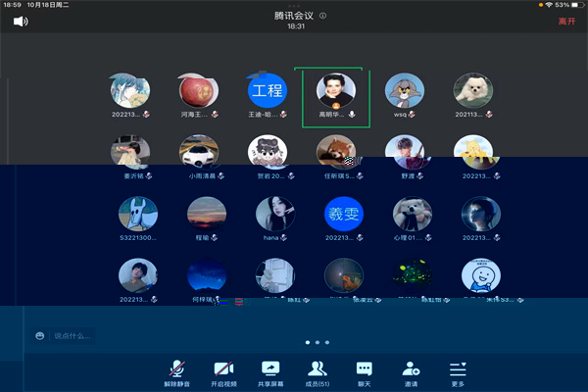Select the Tom cat avatar of wsq
Image resolution: width=588 pixels, height=392 pixels.
point(405,90)
